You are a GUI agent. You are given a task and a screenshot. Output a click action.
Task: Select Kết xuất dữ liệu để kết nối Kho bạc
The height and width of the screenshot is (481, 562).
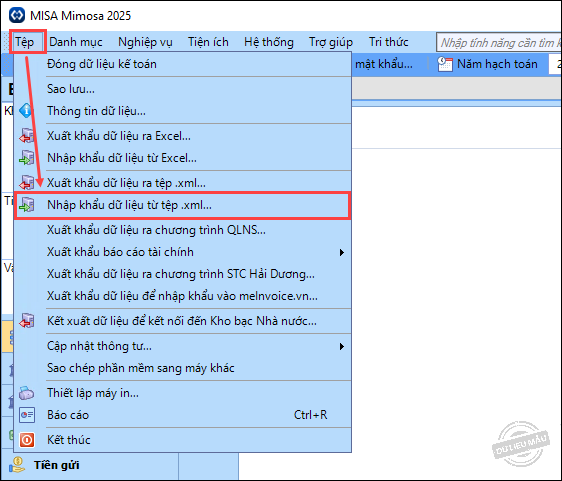[182, 321]
